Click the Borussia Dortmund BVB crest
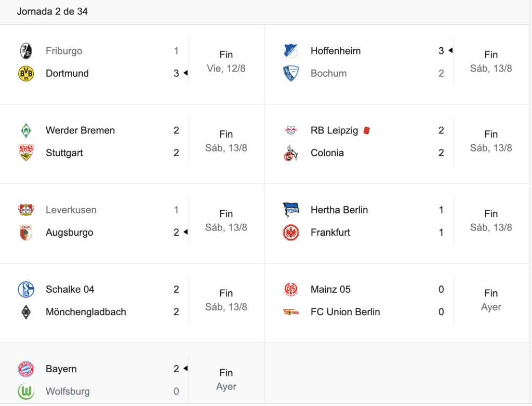This screenshot has width=532, height=406. (x=26, y=73)
